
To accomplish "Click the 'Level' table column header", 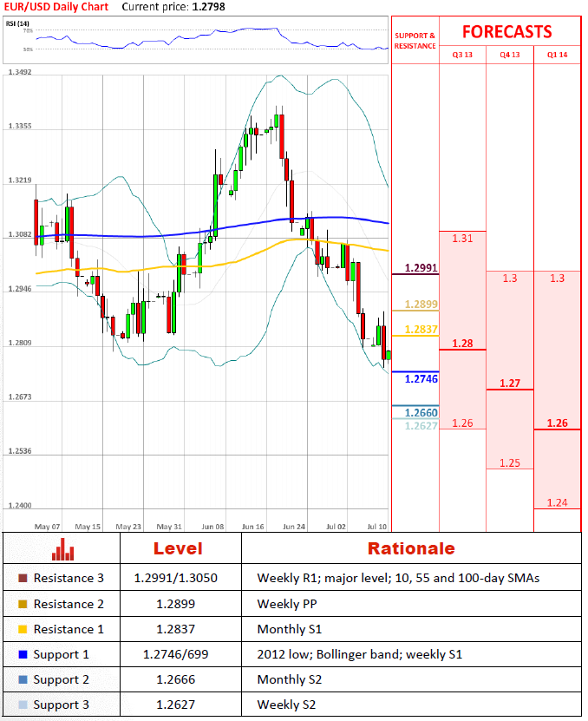I will point(178,548).
